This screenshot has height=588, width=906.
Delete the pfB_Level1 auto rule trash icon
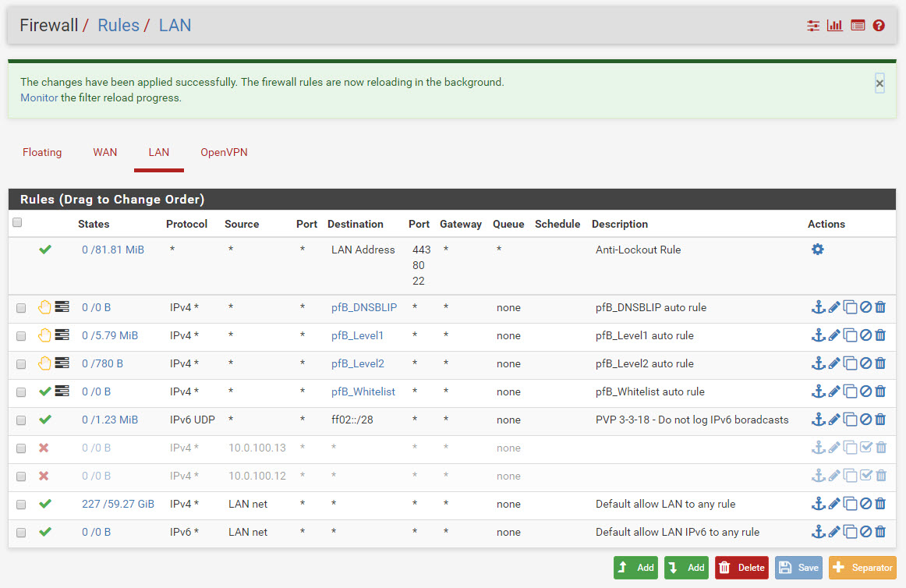click(880, 335)
